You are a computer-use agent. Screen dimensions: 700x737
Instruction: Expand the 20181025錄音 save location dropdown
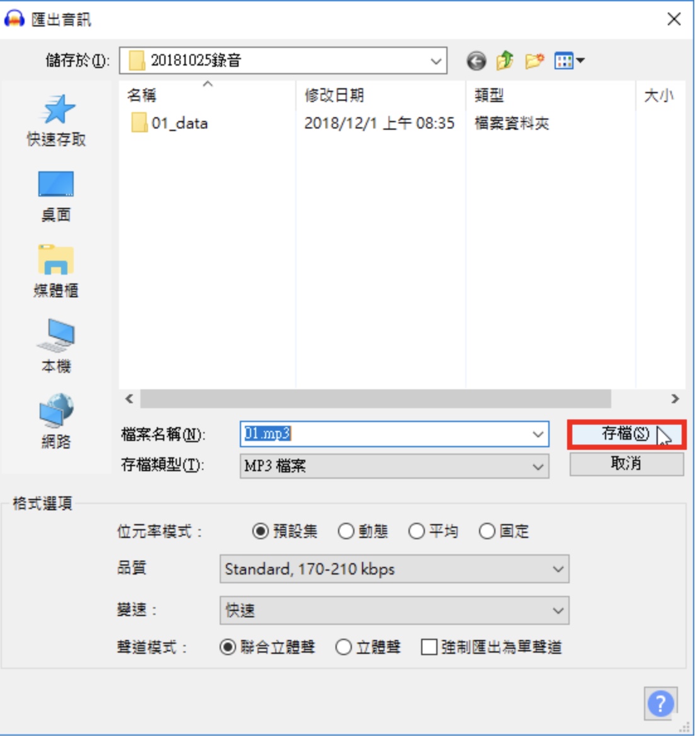click(283, 60)
